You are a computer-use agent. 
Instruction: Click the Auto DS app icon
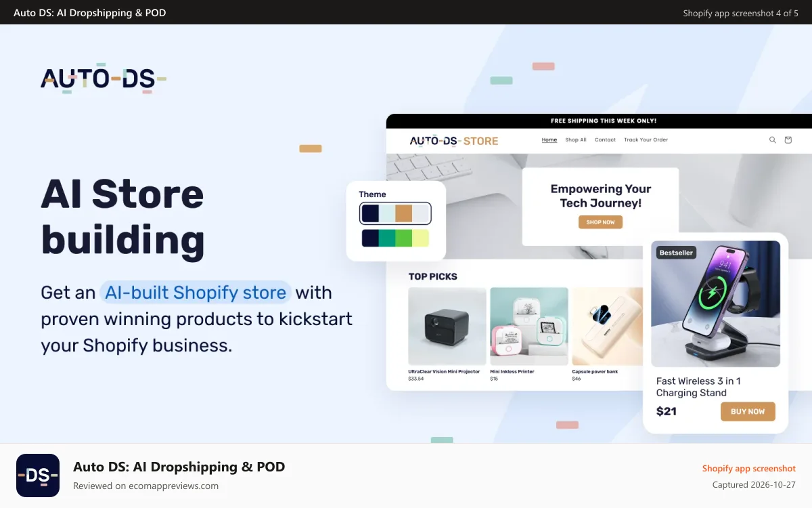point(38,475)
